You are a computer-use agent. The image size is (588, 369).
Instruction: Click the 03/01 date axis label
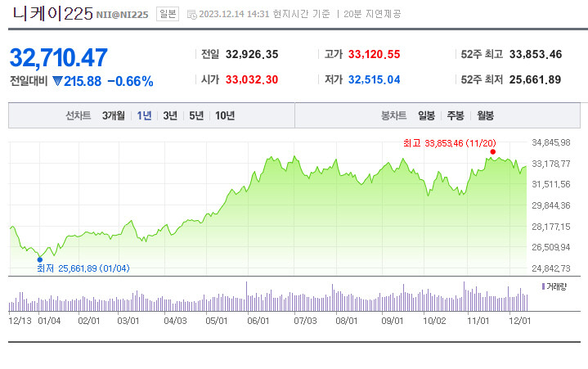coord(128,321)
